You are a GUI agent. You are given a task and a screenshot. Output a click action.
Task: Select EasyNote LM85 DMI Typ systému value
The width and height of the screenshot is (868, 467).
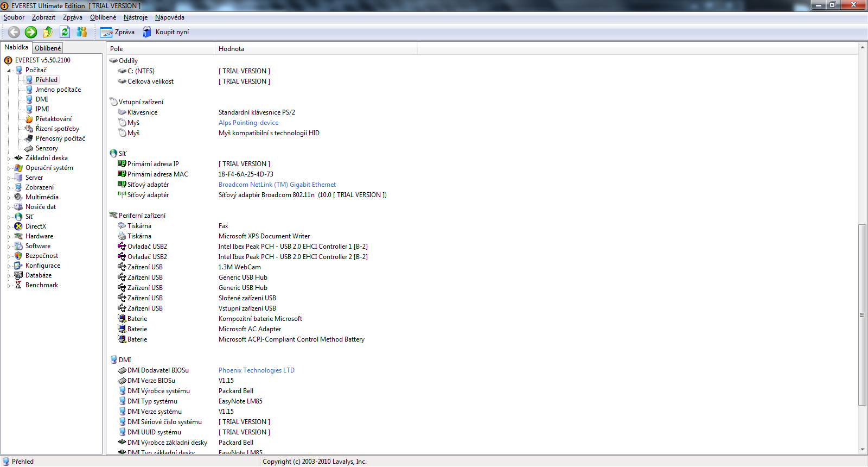coord(240,401)
